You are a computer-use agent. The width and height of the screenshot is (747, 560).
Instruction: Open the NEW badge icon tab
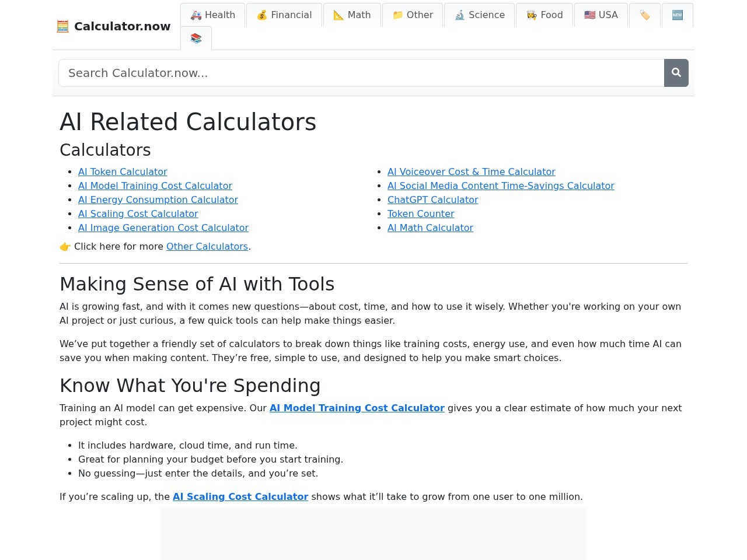(677, 15)
